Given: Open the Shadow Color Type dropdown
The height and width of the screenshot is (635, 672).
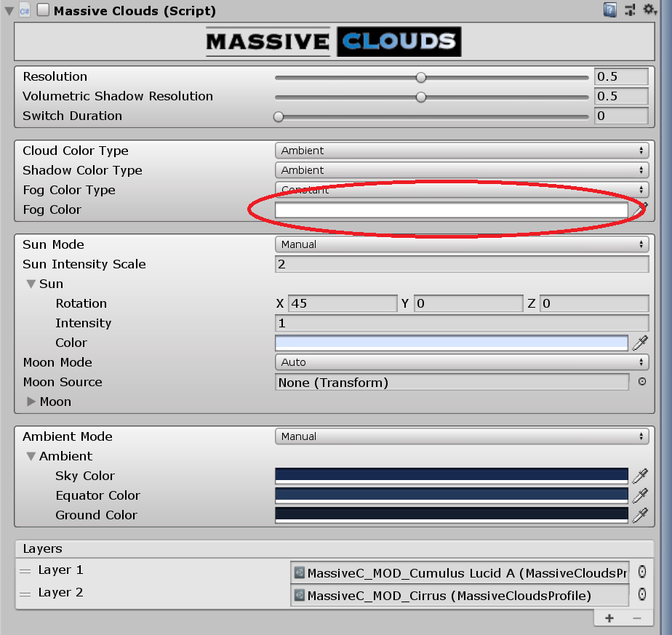Looking at the screenshot, I should [x=462, y=170].
